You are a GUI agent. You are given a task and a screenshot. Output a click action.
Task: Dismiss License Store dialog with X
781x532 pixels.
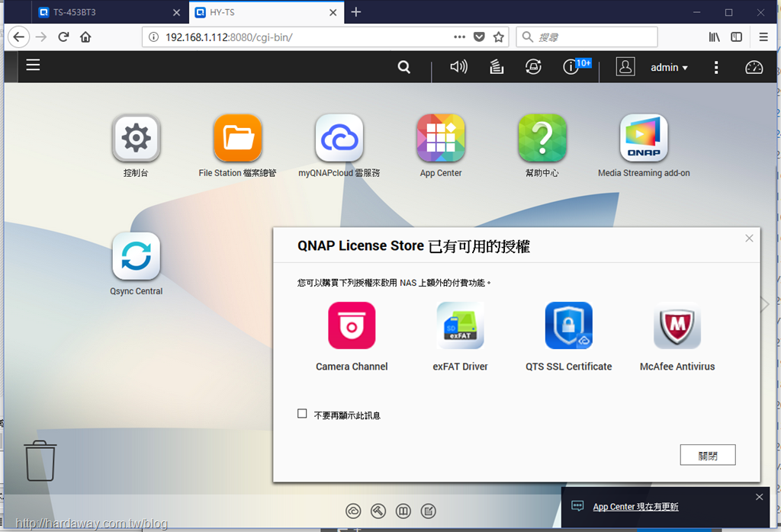point(749,239)
